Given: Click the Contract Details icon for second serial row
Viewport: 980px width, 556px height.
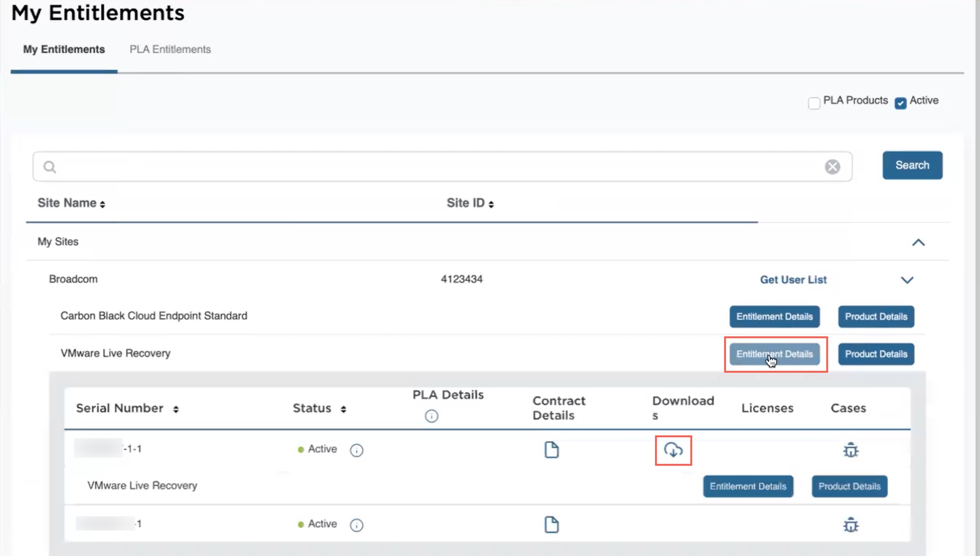Looking at the screenshot, I should tap(551, 524).
